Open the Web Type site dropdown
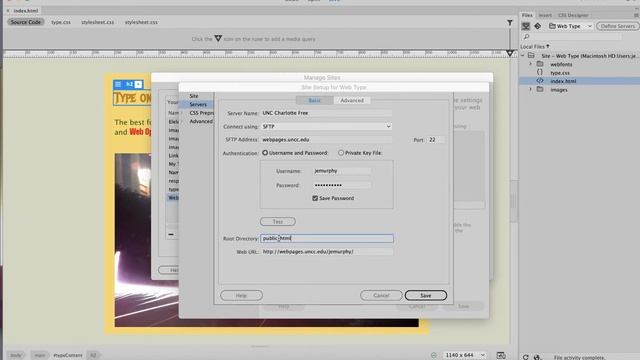 point(570,26)
